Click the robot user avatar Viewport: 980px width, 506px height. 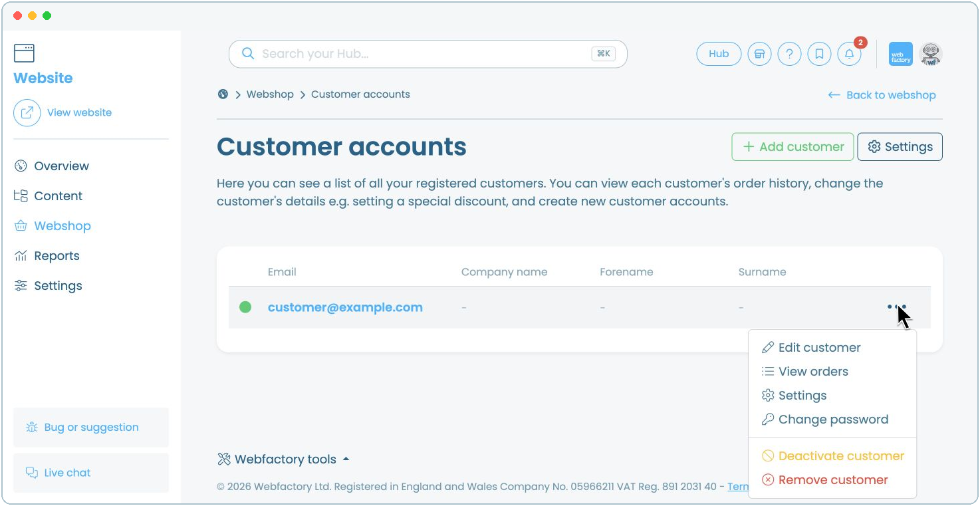[x=931, y=54]
